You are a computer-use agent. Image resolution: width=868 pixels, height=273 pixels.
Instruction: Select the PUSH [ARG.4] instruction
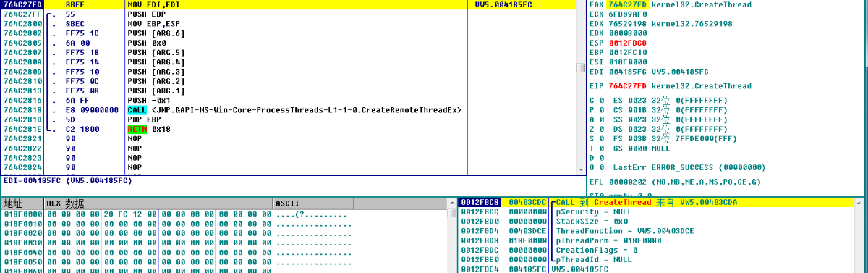pyautogui.click(x=156, y=62)
